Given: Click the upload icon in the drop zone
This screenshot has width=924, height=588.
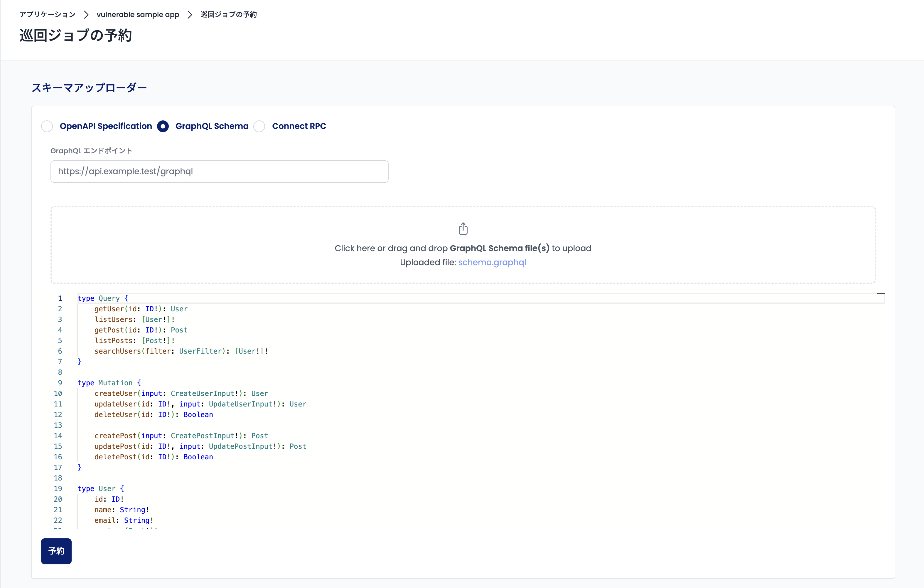Looking at the screenshot, I should pos(463,229).
